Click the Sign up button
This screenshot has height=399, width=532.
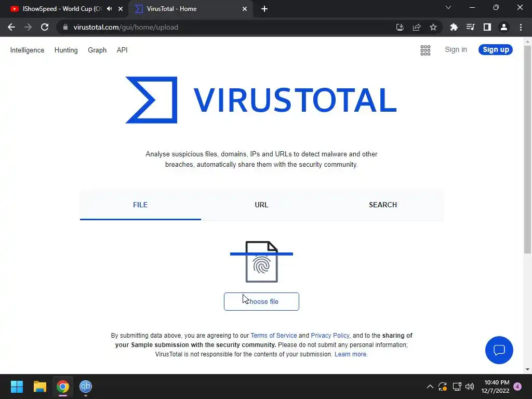click(495, 49)
